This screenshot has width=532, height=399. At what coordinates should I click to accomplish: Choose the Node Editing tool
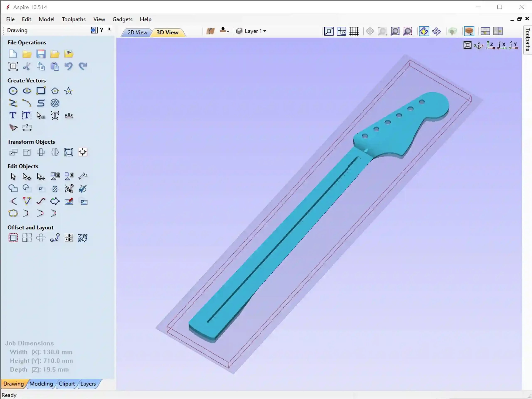pos(27,177)
